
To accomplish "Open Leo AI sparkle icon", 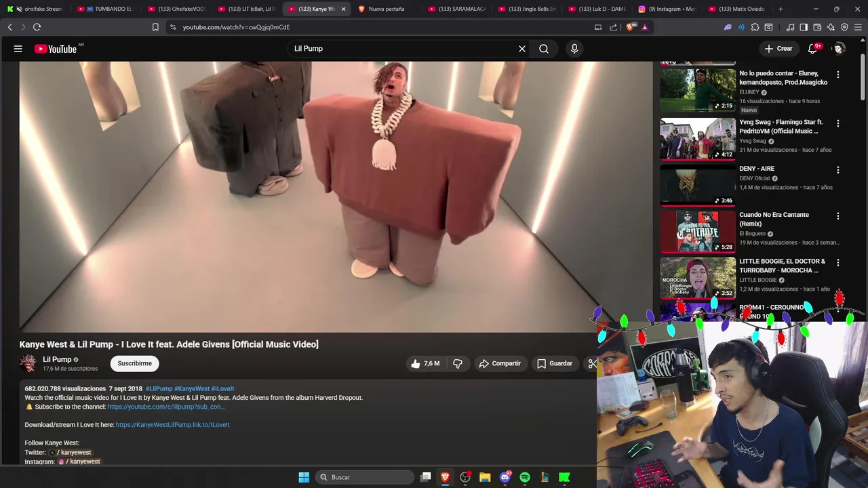I will click(831, 27).
